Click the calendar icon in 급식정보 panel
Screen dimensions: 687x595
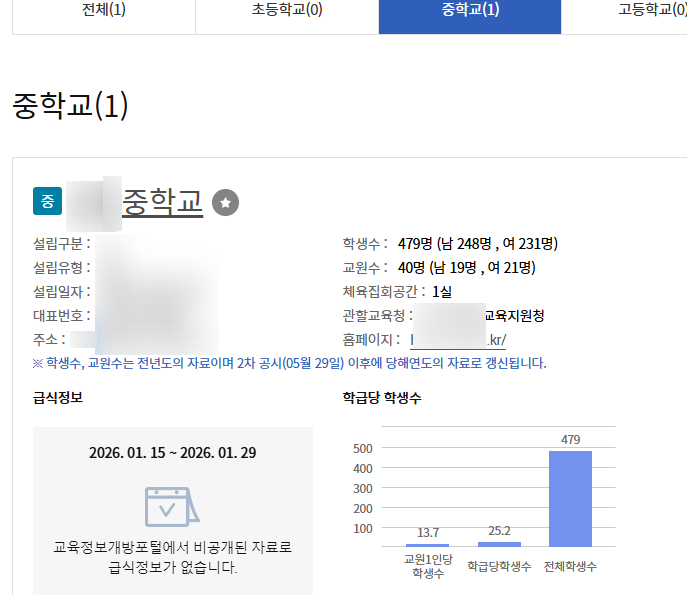[172, 506]
